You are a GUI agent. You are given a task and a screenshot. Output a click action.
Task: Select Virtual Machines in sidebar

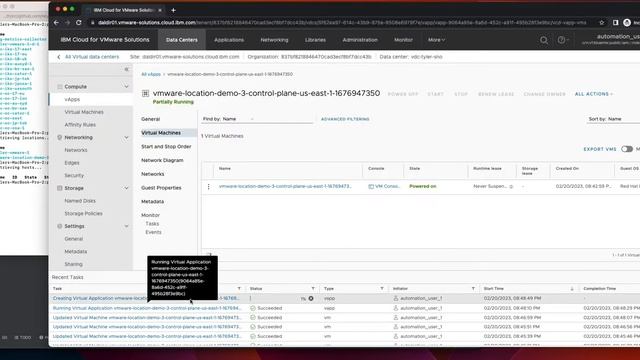pyautogui.click(x=84, y=112)
